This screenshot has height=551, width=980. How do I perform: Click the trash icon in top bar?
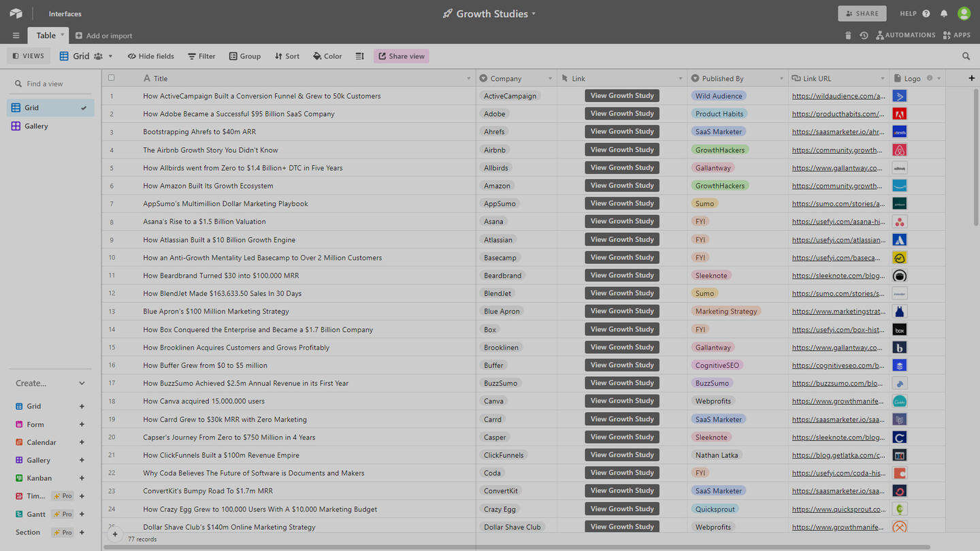click(x=848, y=35)
